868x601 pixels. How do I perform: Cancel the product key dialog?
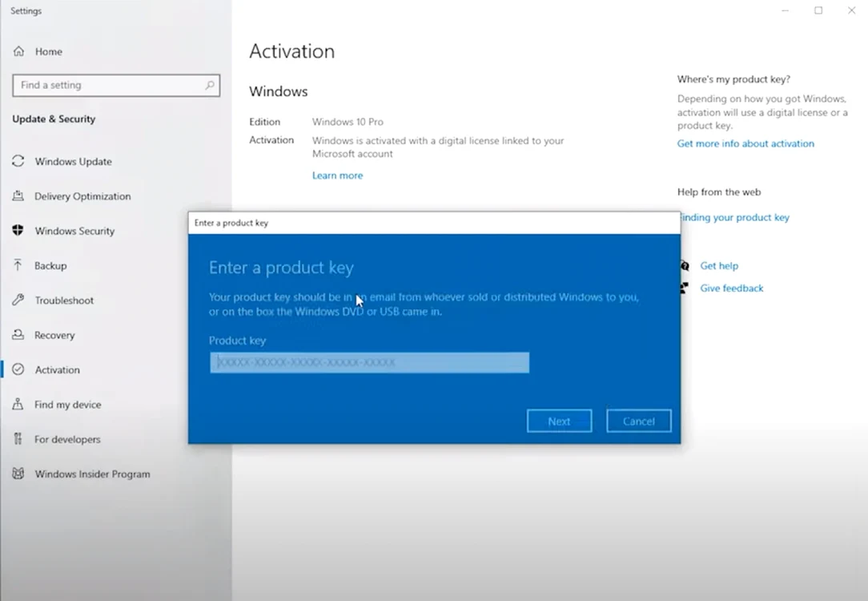tap(639, 421)
